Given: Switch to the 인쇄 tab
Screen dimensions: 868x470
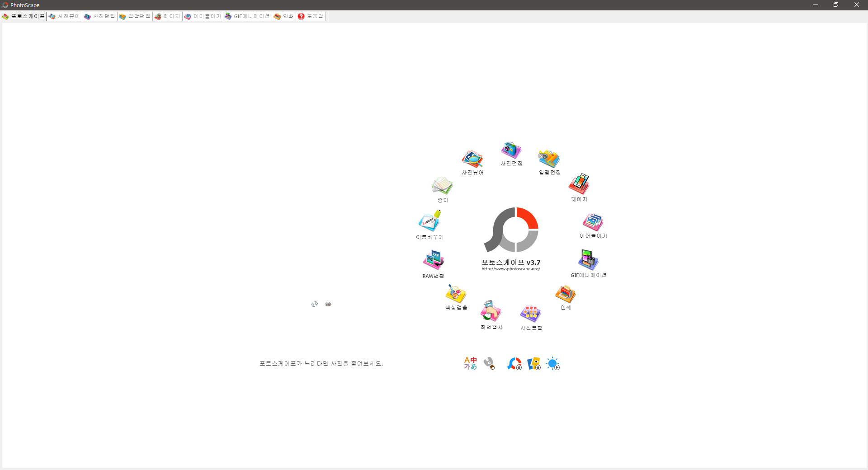Looking at the screenshot, I should coord(284,16).
